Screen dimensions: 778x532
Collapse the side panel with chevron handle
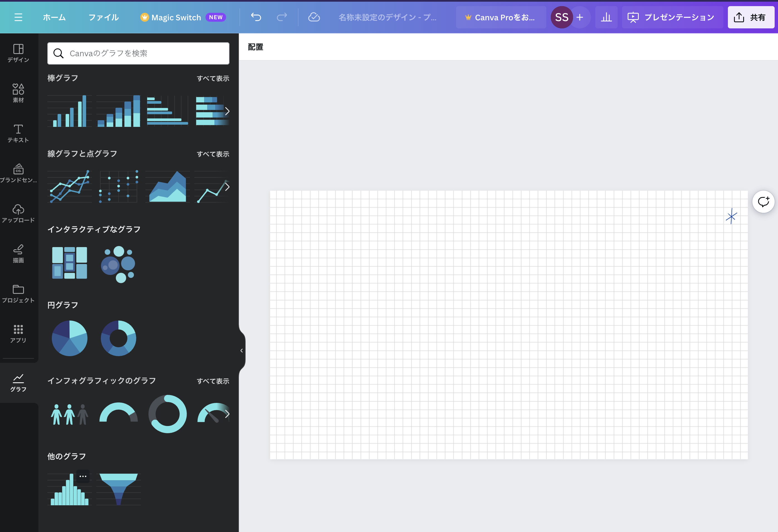coord(242,350)
